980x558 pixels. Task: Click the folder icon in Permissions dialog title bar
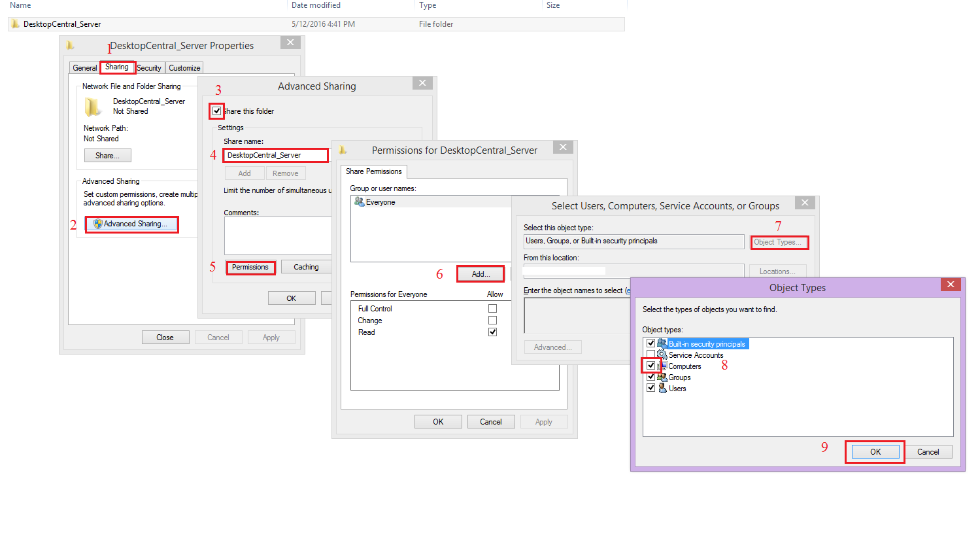pyautogui.click(x=343, y=150)
